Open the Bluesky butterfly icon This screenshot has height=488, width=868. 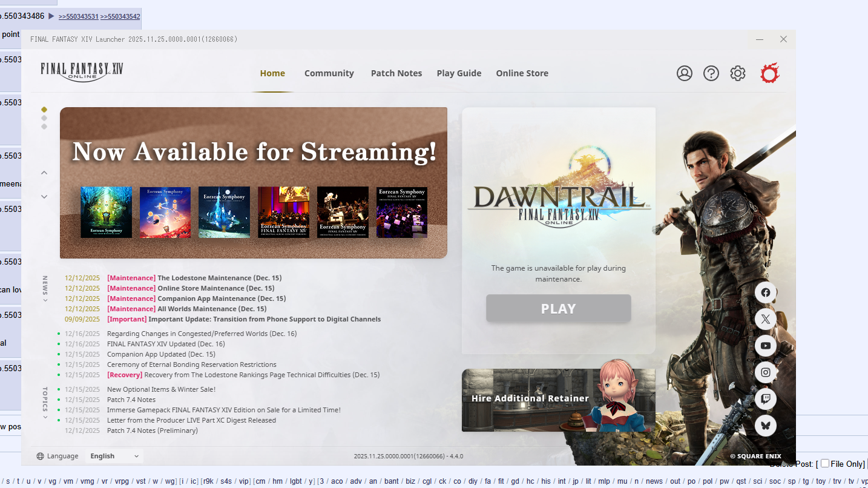[x=766, y=426]
